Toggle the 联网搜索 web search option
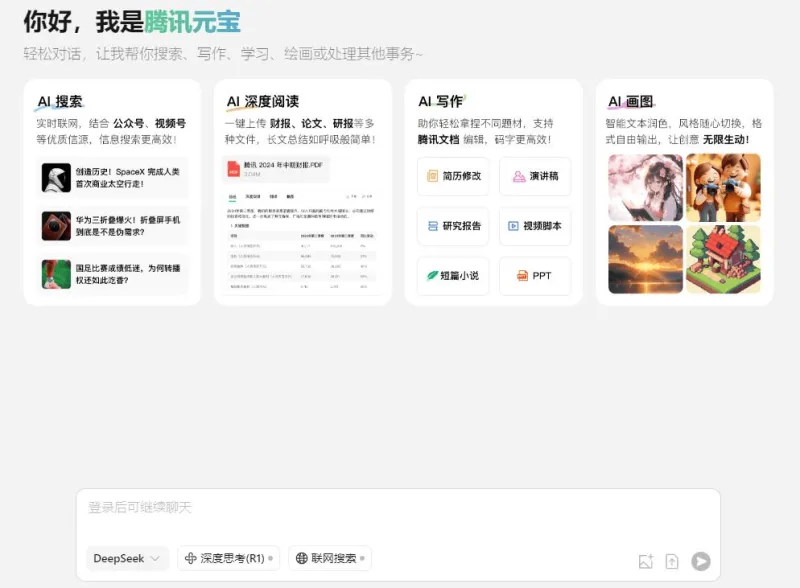Screen dimensions: 800x588 pyautogui.click(x=330, y=558)
